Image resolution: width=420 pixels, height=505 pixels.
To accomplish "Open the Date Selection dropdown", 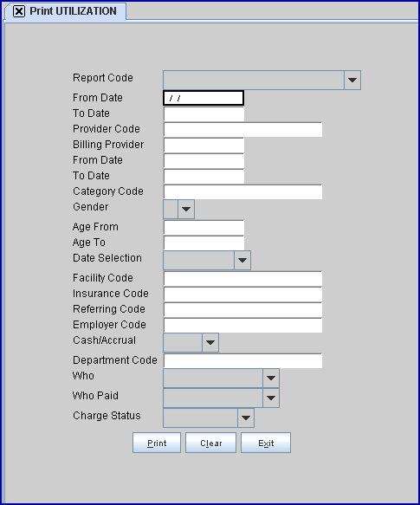I will pyautogui.click(x=242, y=260).
